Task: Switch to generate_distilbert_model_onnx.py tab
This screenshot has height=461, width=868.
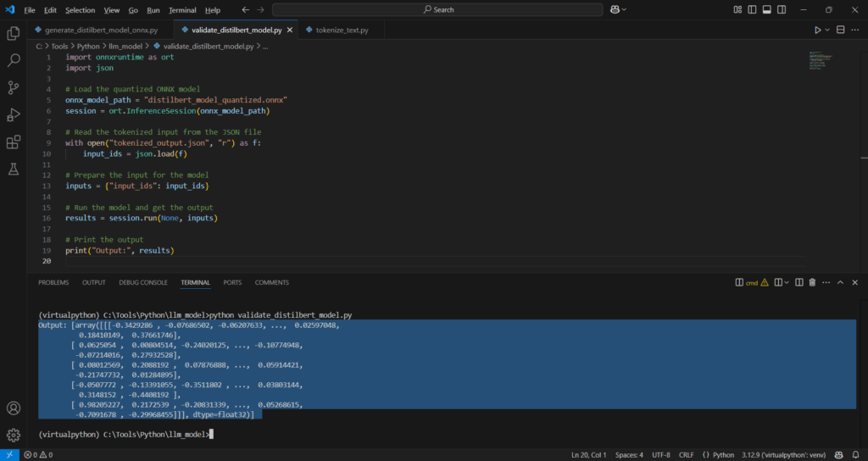Action: tap(100, 30)
